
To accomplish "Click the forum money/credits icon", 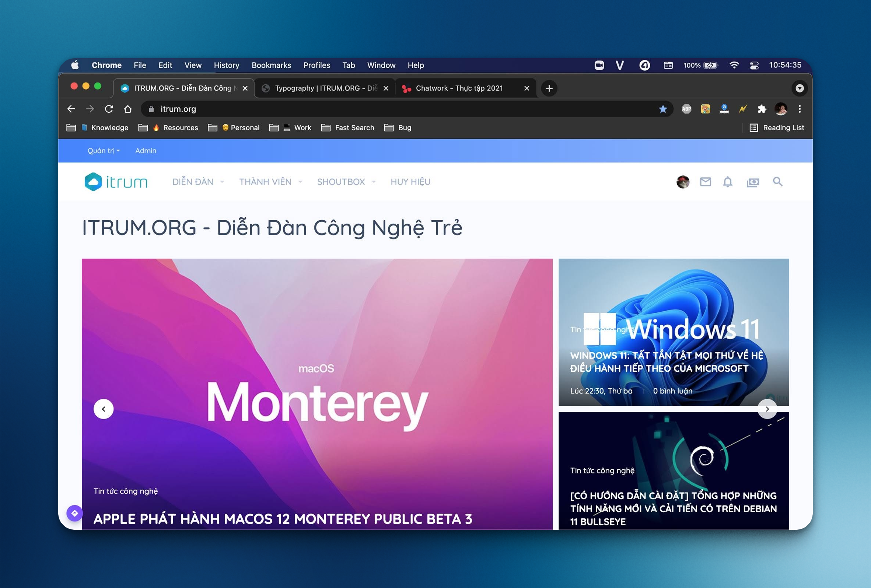I will 753,182.
